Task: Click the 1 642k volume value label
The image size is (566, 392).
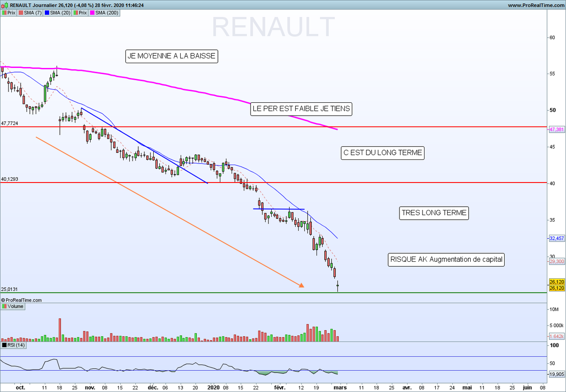Action: coord(557,336)
